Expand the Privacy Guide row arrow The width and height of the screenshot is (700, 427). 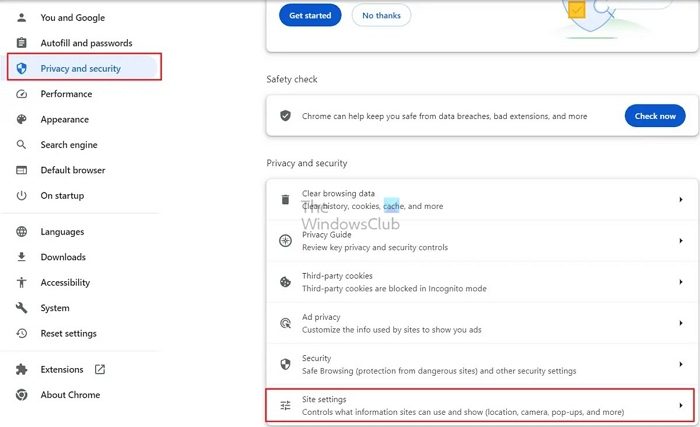coord(681,241)
